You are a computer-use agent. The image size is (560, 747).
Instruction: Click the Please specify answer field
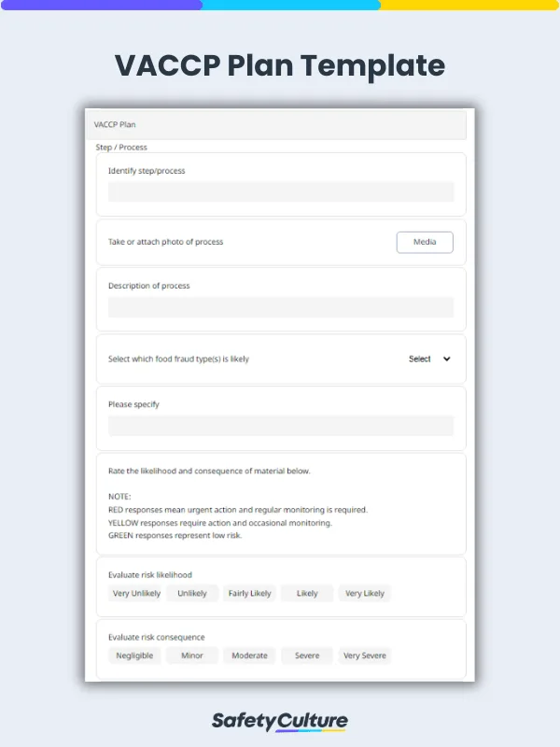pos(280,426)
